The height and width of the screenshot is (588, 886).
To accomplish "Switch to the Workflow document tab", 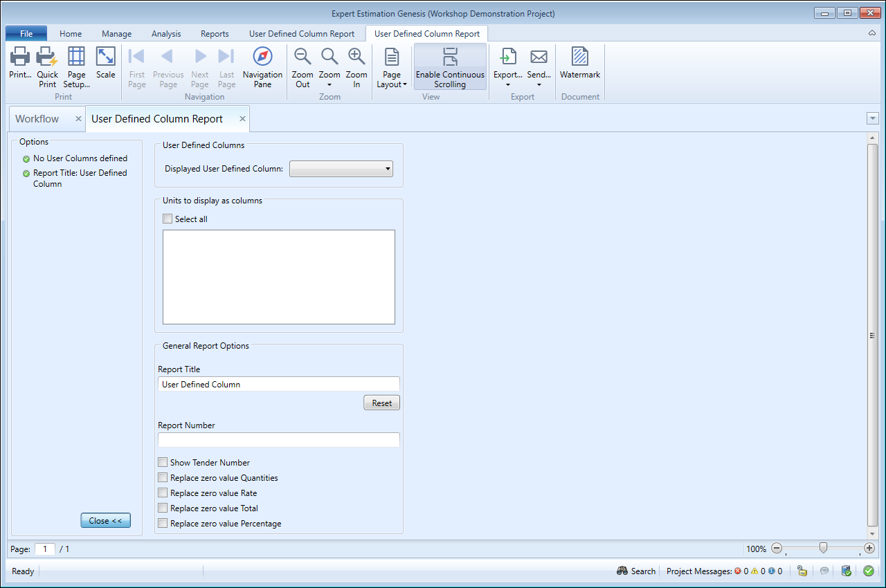I will coord(37,119).
